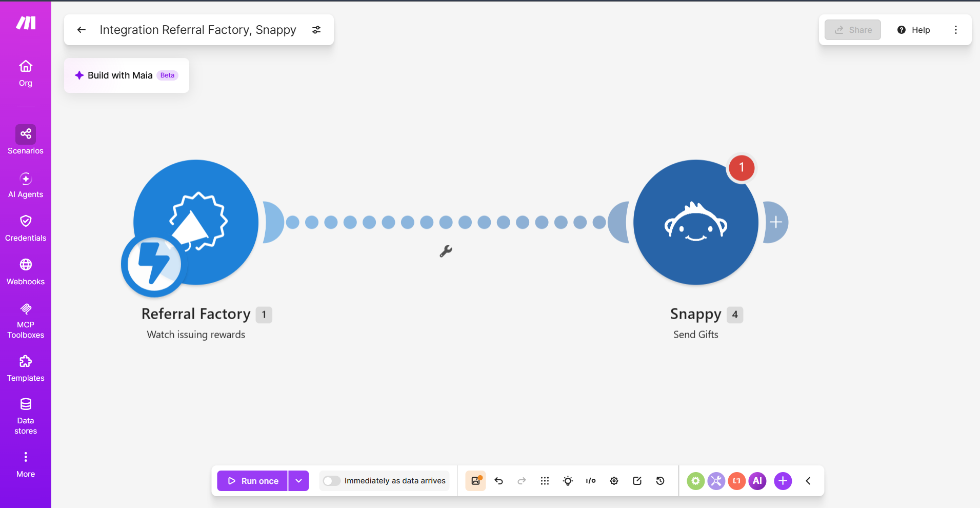
Task: Open previous versions history icon
Action: [660, 481]
